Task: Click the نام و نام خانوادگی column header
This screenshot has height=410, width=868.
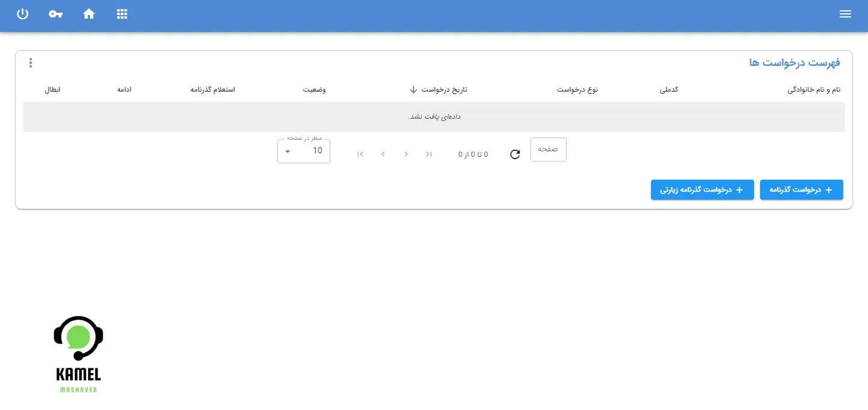Action: coord(814,89)
